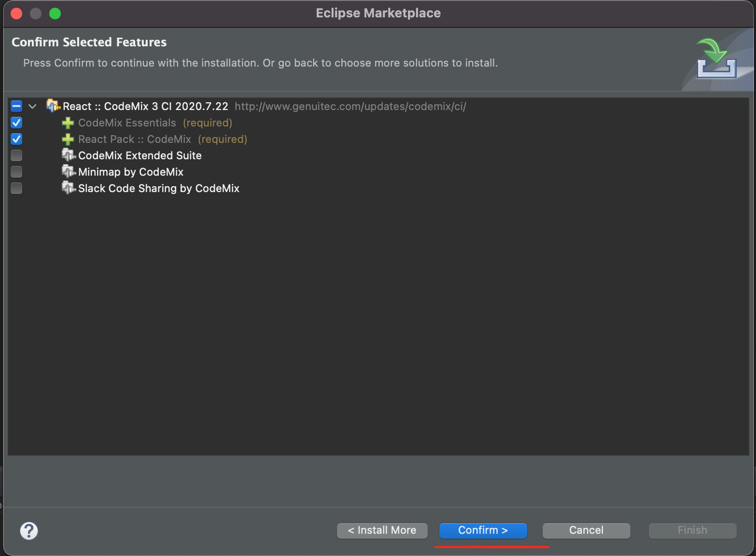This screenshot has width=756, height=556.
Task: Enable the CodeMix Extended Suite checkbox
Action: (16, 155)
